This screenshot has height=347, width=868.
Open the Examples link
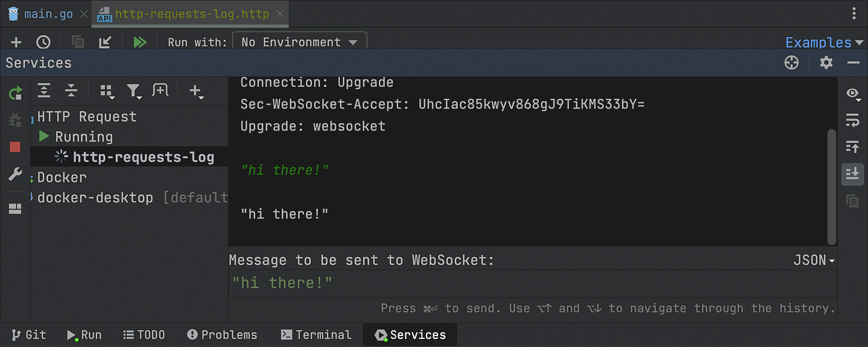[x=818, y=42]
